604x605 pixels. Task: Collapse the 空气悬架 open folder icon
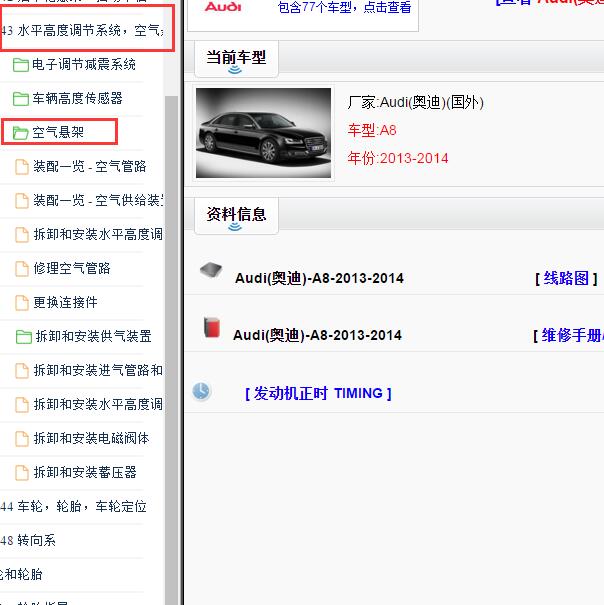20,133
